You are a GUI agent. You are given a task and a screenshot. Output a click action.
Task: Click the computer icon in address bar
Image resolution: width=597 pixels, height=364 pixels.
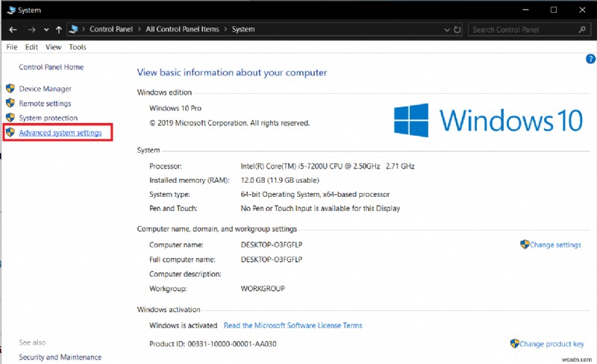point(74,29)
